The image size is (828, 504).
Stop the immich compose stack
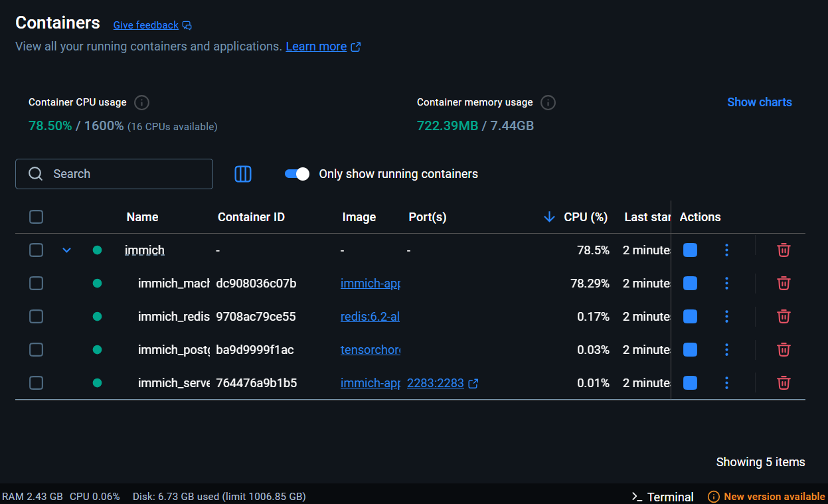tap(690, 250)
